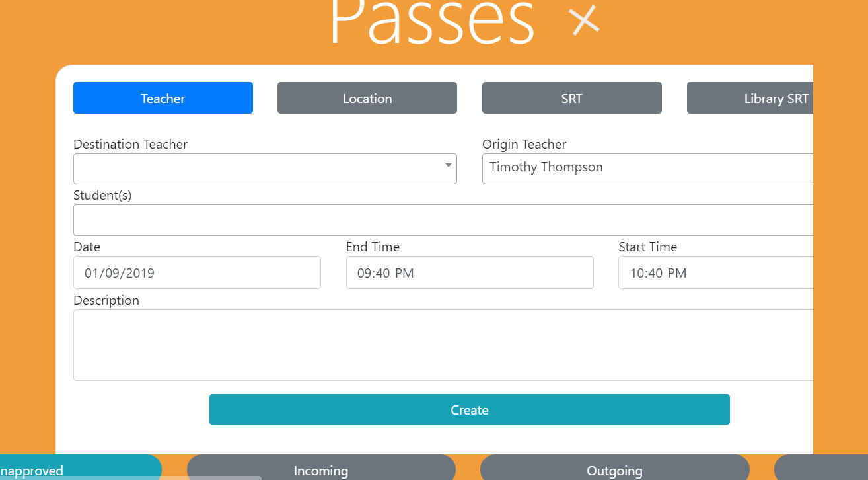Switch to the SRT pass tab
868x480 pixels.
pyautogui.click(x=572, y=98)
